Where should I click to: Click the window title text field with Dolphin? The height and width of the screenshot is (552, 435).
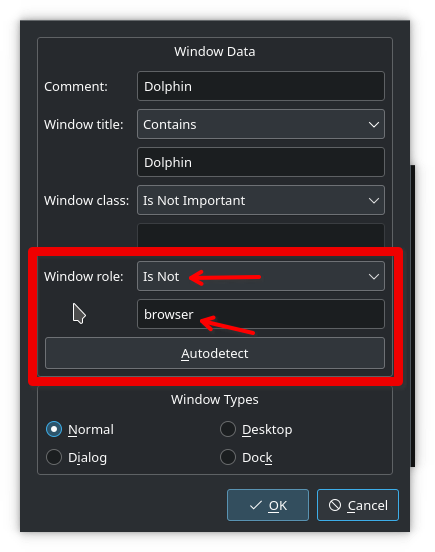click(260, 162)
